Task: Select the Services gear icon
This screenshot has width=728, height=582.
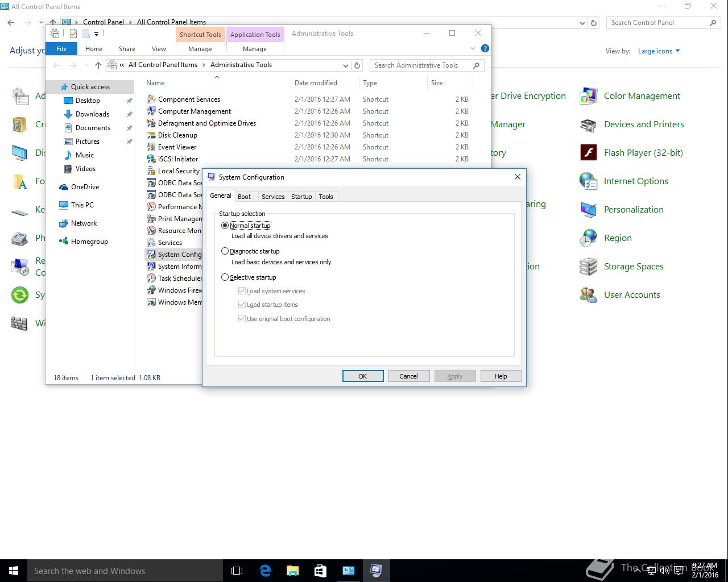Action: (x=151, y=242)
